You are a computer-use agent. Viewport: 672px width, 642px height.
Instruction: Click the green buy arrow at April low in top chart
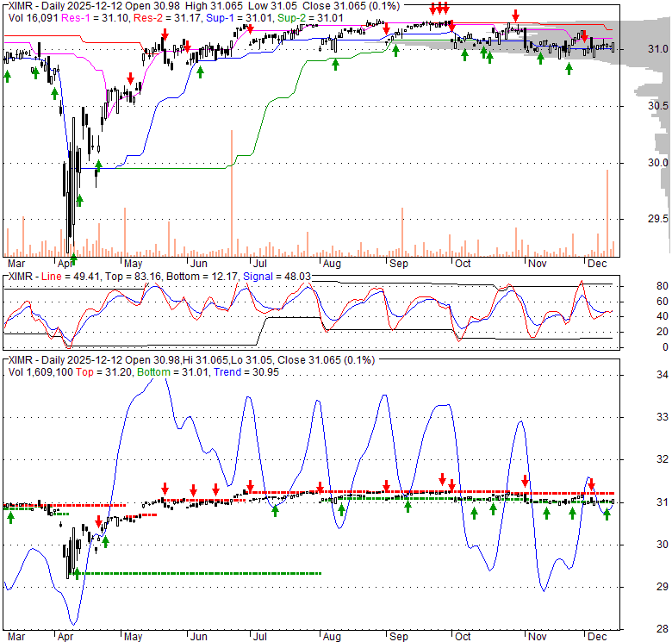point(73,258)
